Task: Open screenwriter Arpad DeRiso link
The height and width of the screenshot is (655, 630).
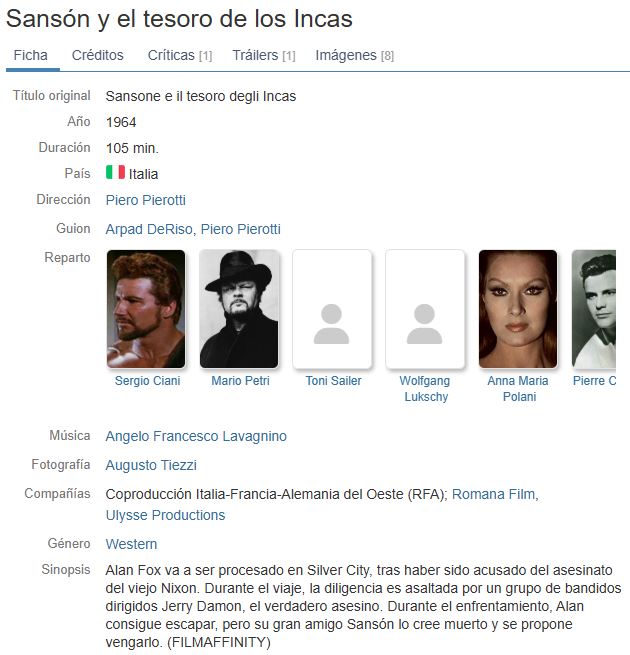Action: click(x=149, y=229)
